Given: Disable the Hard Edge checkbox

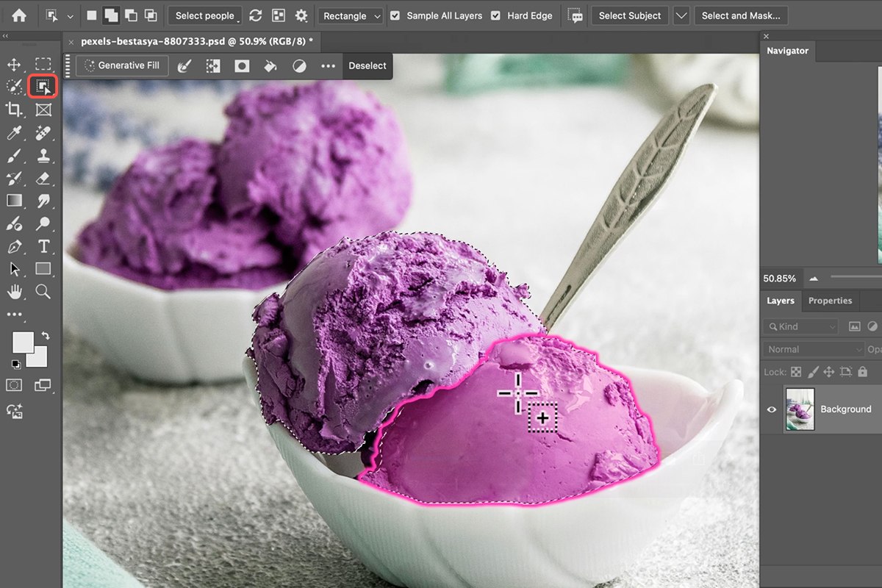Looking at the screenshot, I should [495, 15].
